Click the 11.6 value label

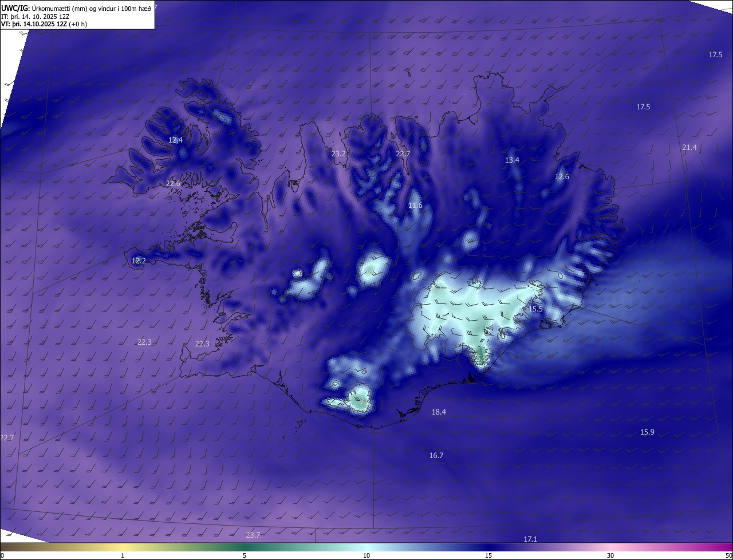pyautogui.click(x=415, y=206)
